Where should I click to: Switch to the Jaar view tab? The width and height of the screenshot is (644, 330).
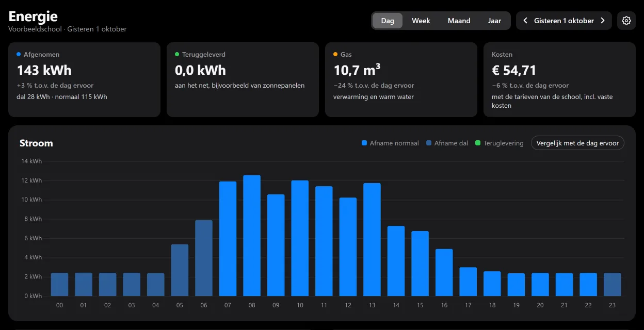tap(494, 21)
